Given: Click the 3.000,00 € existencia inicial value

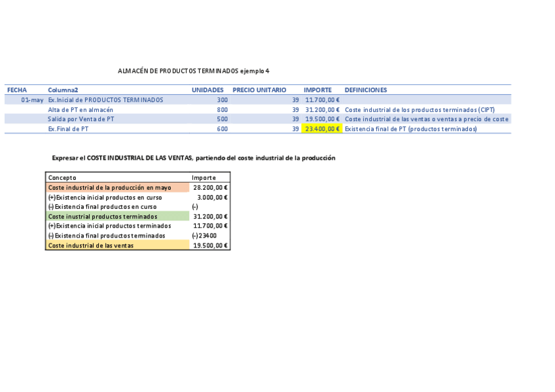Looking at the screenshot, I should coord(212,198).
